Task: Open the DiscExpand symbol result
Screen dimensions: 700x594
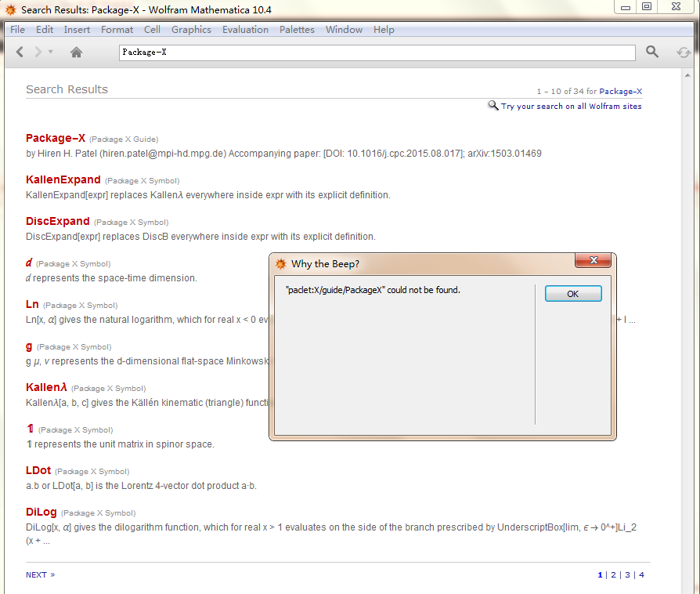Action: [58, 221]
